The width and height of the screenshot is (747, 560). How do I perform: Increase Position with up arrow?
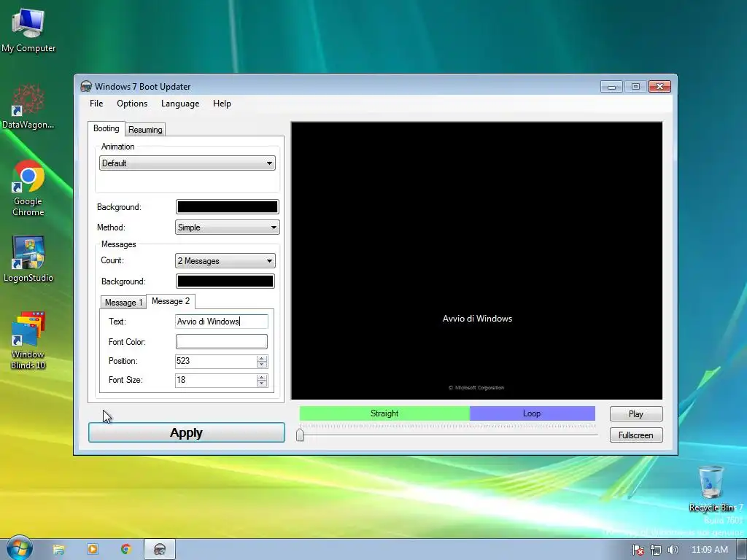(262, 358)
